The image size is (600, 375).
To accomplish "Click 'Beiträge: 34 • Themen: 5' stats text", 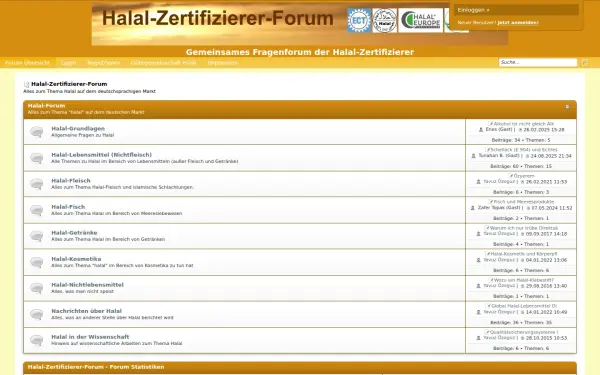I will pos(521,140).
